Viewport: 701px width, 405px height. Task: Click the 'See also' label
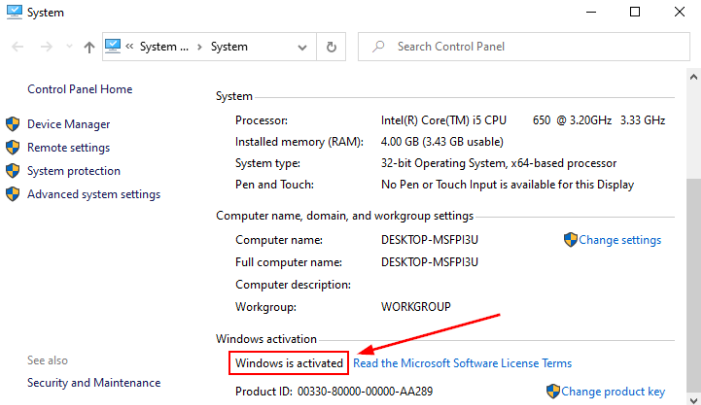pyautogui.click(x=47, y=360)
